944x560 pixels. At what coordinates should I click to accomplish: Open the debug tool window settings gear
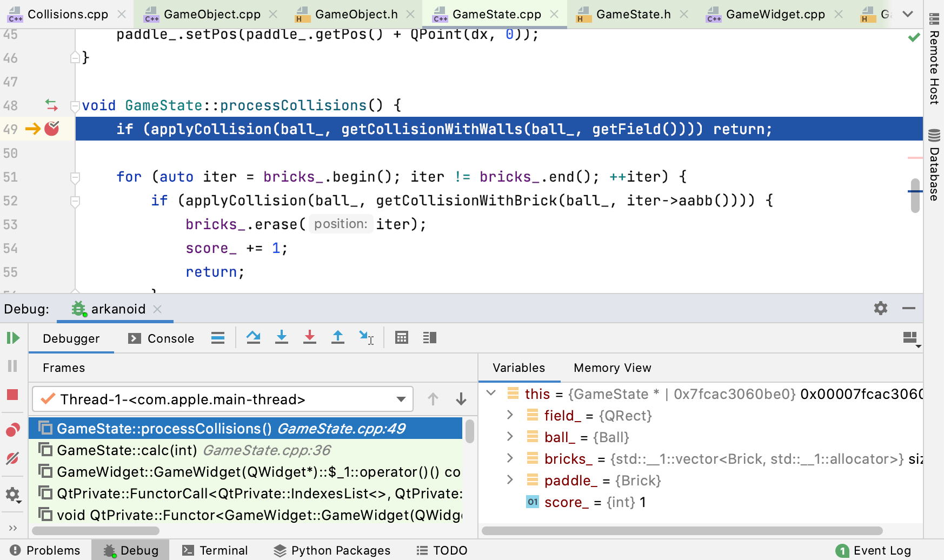880,308
